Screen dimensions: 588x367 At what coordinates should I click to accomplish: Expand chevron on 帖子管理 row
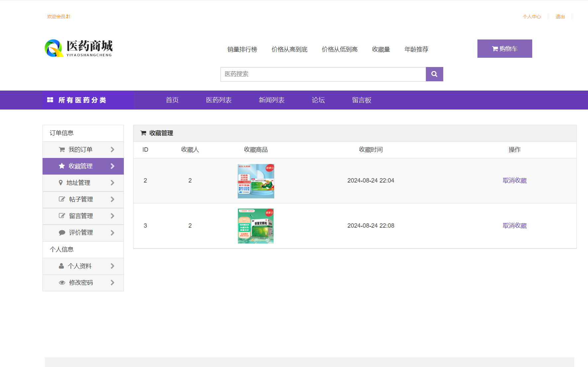[x=112, y=199]
